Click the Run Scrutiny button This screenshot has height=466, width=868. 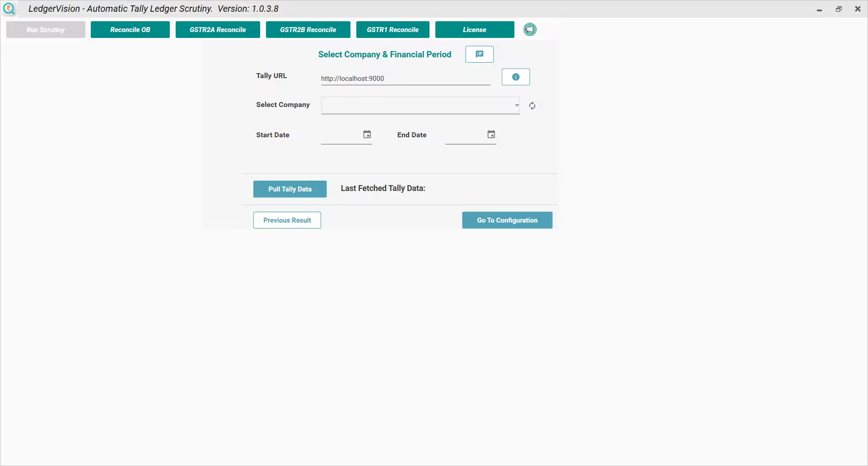click(x=46, y=30)
